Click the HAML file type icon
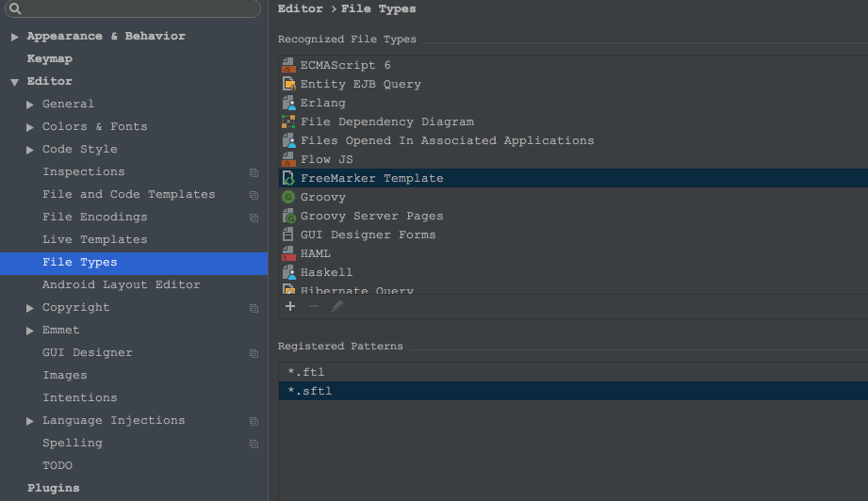This screenshot has height=501, width=868. tap(288, 253)
